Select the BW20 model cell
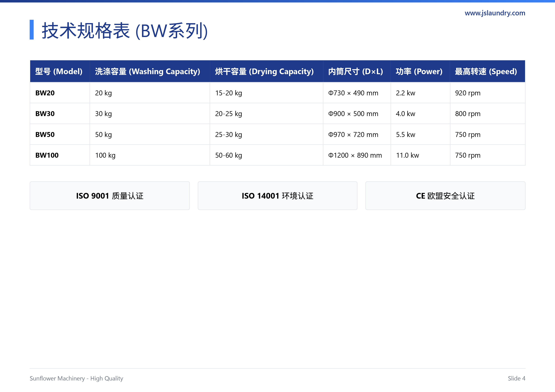 point(60,93)
